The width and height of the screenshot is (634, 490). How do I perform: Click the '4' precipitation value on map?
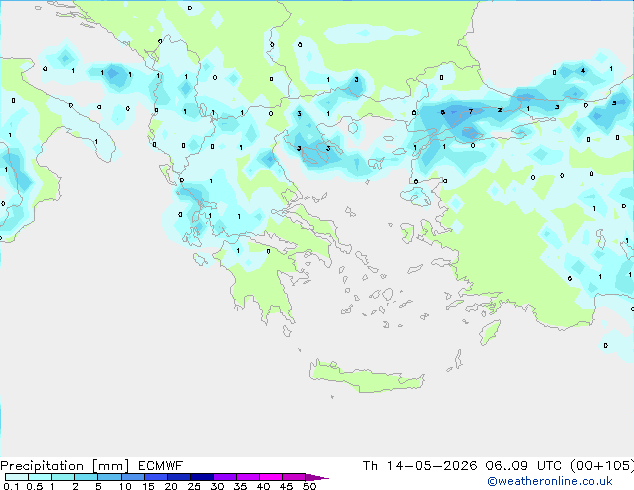coord(583,71)
